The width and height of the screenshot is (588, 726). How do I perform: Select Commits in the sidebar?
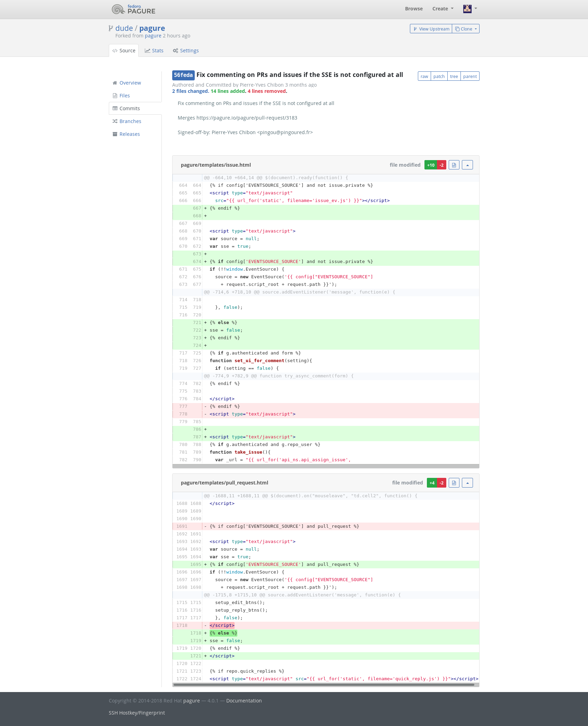click(135, 108)
